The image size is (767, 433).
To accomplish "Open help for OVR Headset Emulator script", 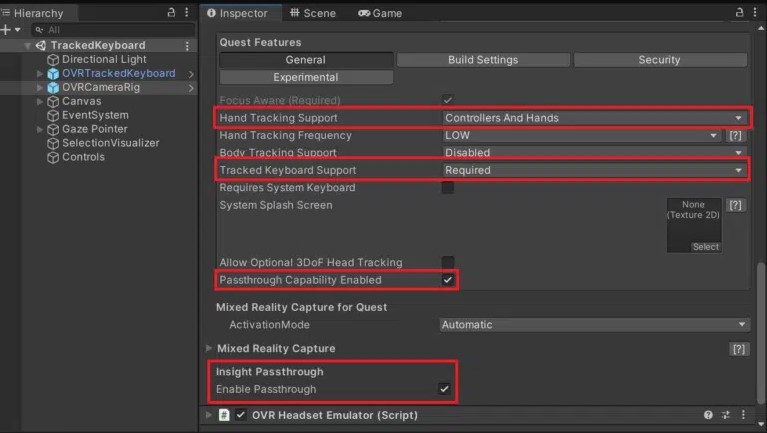I will tap(708, 415).
